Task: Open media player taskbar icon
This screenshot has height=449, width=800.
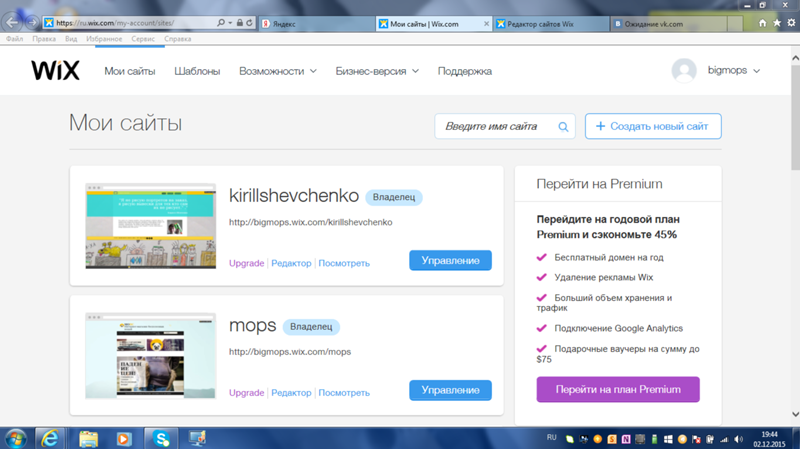Action: [123, 439]
